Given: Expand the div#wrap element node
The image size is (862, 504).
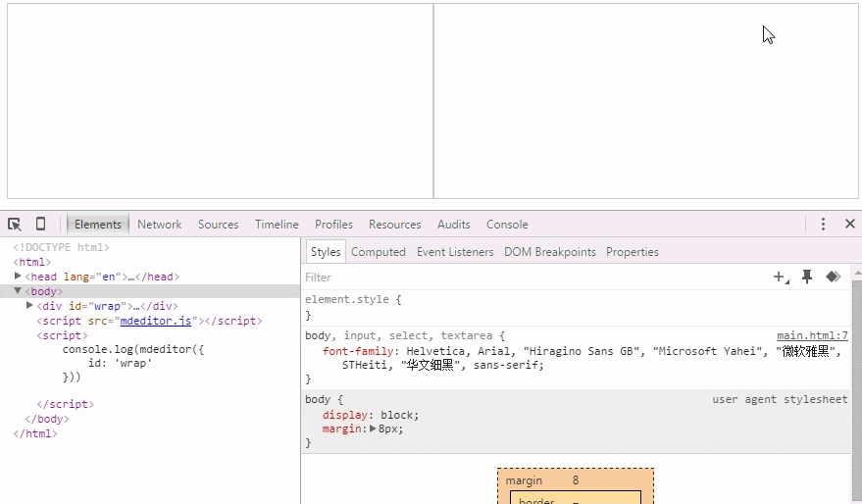Looking at the screenshot, I should coord(29,305).
